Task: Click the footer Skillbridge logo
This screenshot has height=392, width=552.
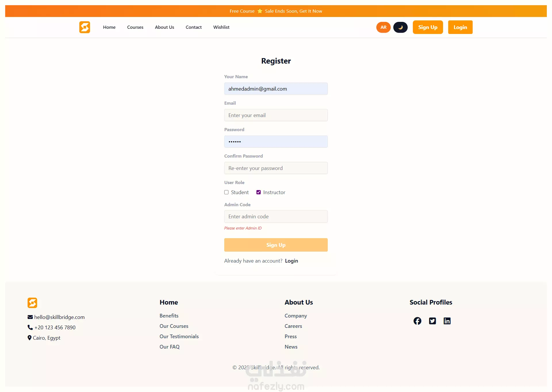Action: point(32,303)
